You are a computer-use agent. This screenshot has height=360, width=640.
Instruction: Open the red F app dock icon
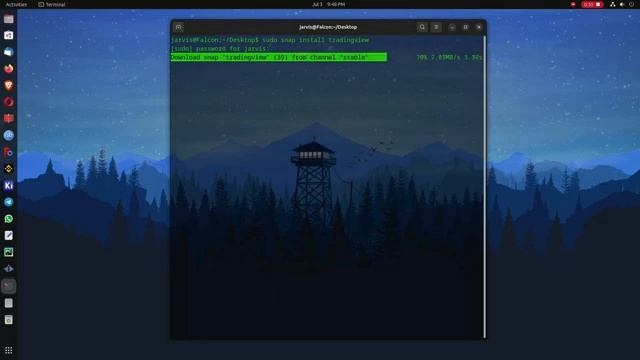click(9, 152)
